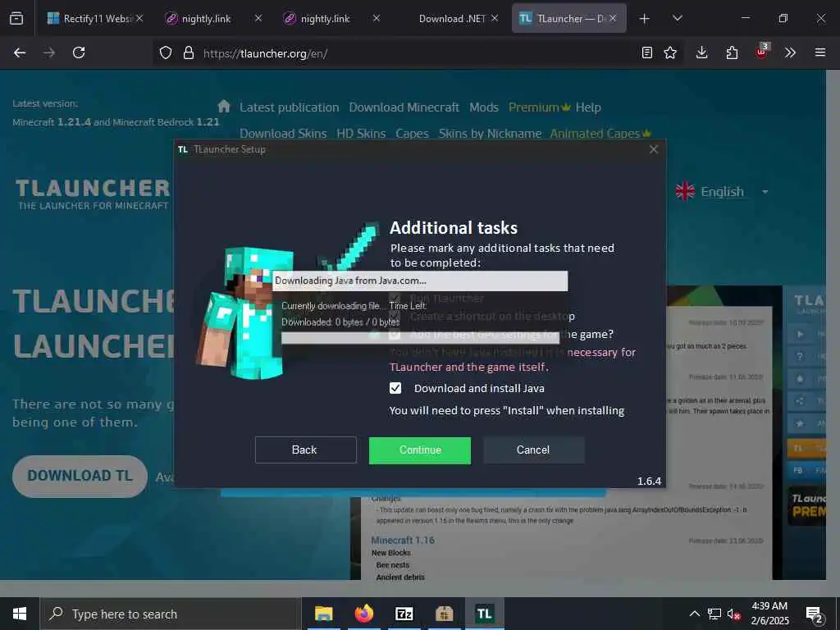This screenshot has height=630, width=840.
Task: Open Download Minecraft menu link
Action: (x=404, y=107)
